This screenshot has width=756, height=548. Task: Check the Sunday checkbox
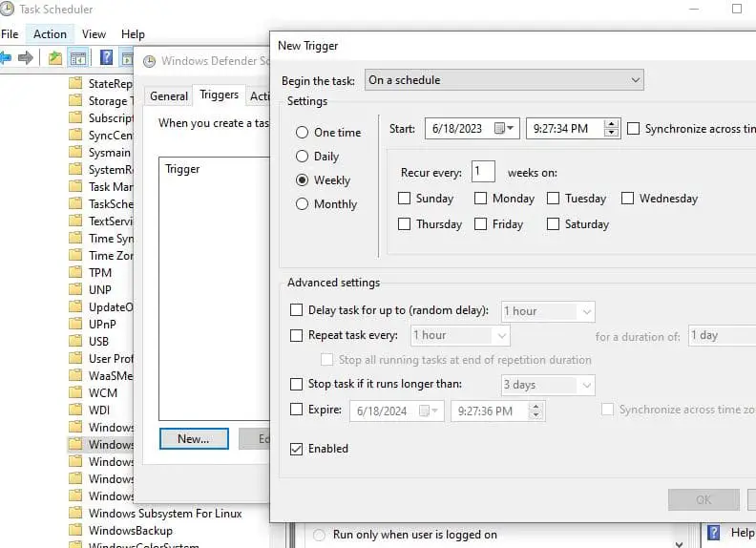405,199
